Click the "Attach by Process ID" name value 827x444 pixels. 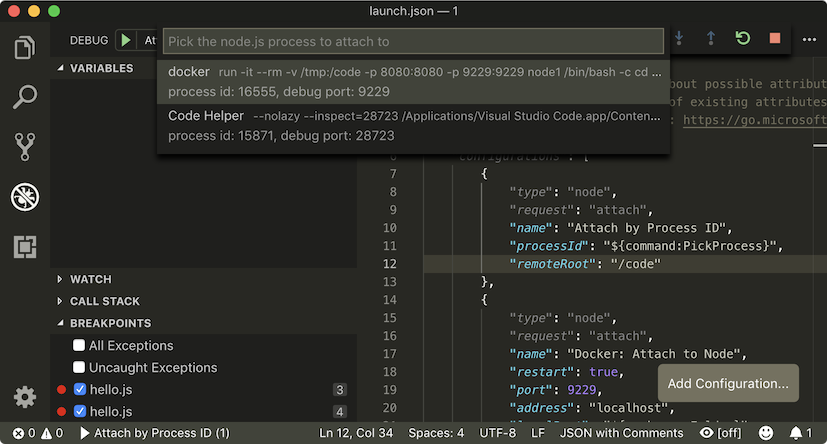(x=647, y=228)
